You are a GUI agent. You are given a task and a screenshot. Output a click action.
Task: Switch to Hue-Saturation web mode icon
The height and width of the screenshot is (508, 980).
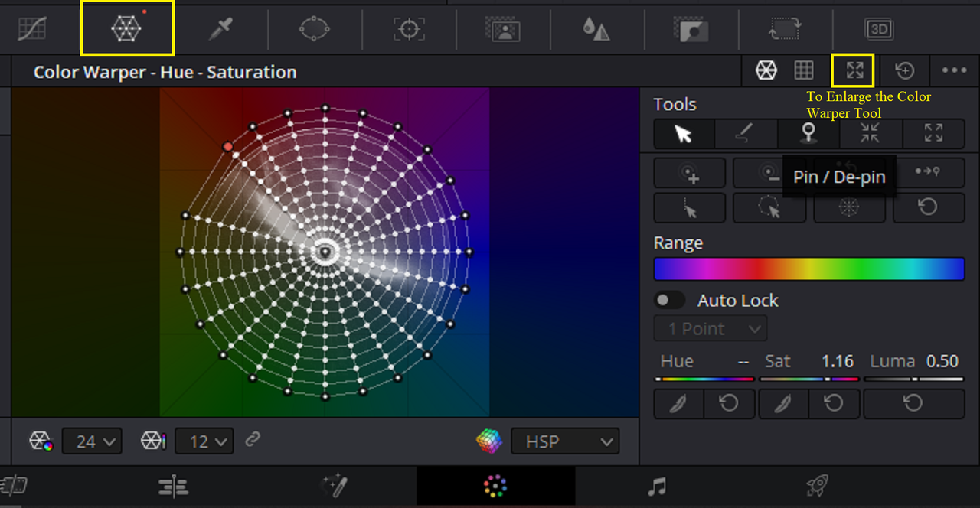[x=766, y=70]
